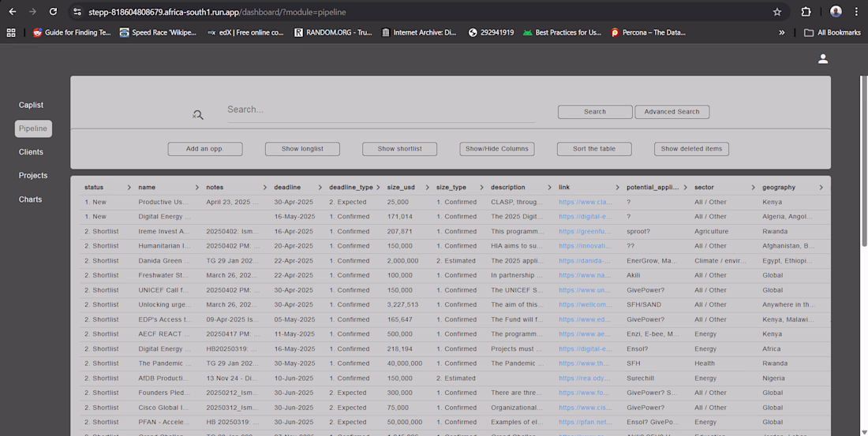Open the Caplist module

pos(32,105)
